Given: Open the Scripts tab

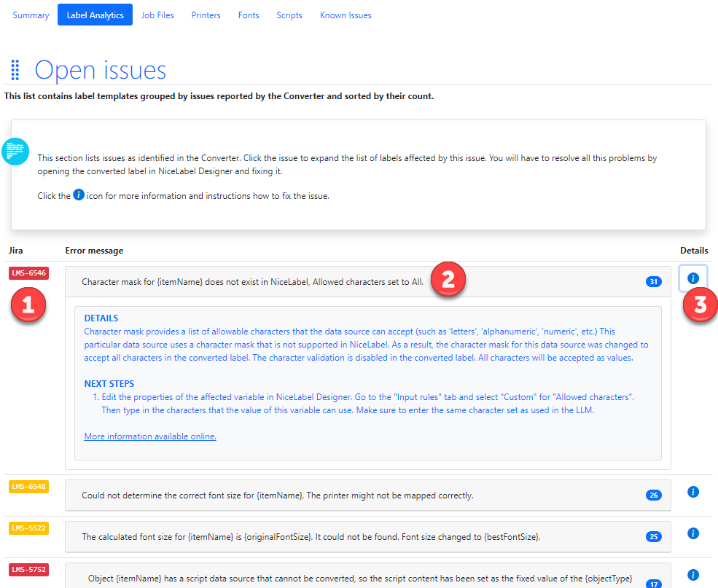Looking at the screenshot, I should point(289,15).
